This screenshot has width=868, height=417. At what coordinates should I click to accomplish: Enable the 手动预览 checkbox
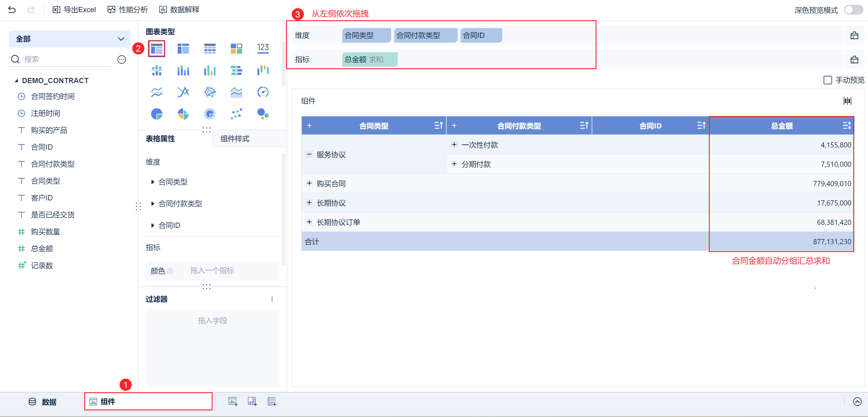coord(827,80)
